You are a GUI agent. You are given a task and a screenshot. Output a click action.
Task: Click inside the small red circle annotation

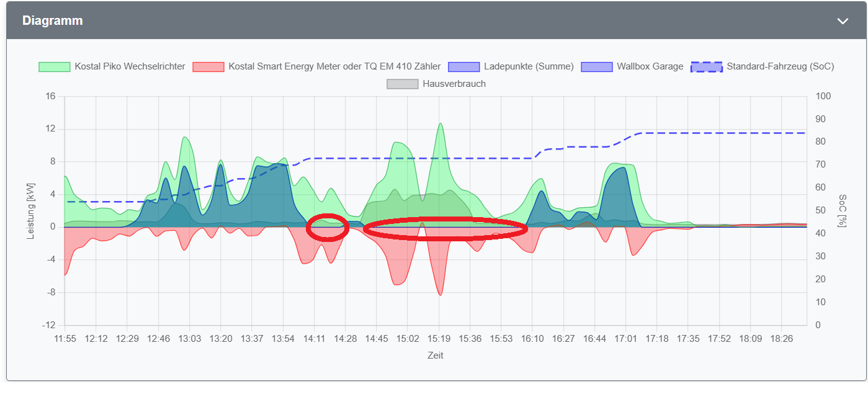pyautogui.click(x=328, y=227)
